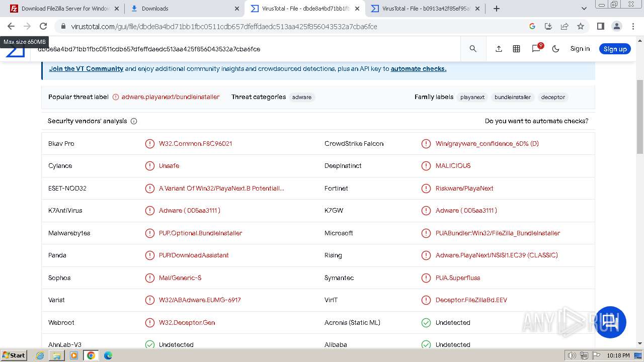Open the tab search dropdown
Image resolution: width=644 pixels, height=362 pixels.
584,9
